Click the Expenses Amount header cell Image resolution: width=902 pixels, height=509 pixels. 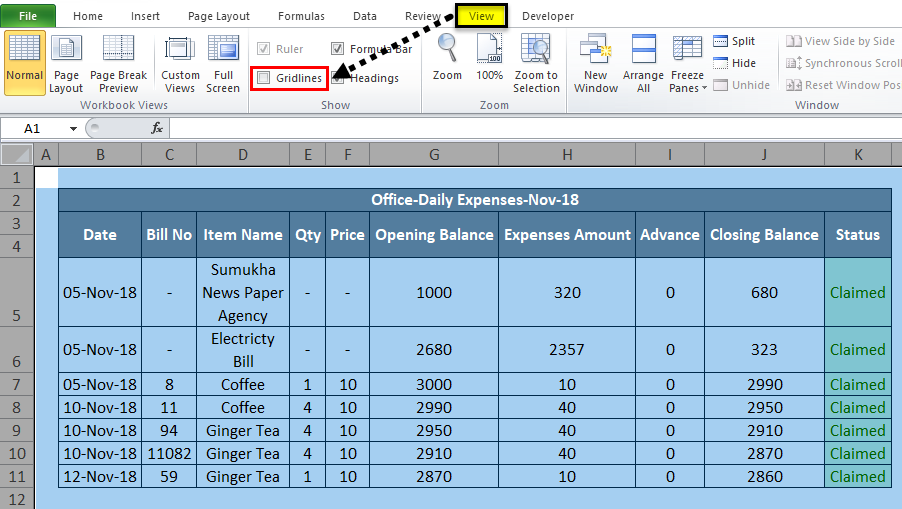point(567,235)
